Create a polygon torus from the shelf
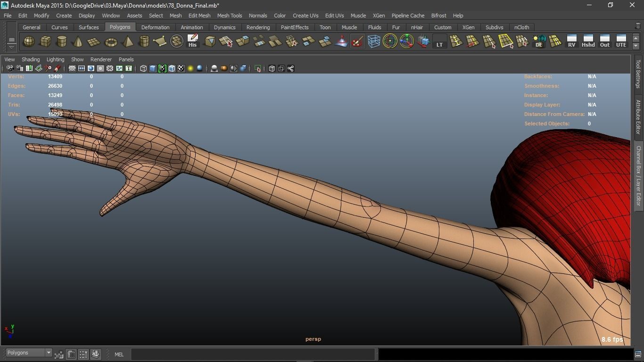The width and height of the screenshot is (644, 362). tap(111, 42)
